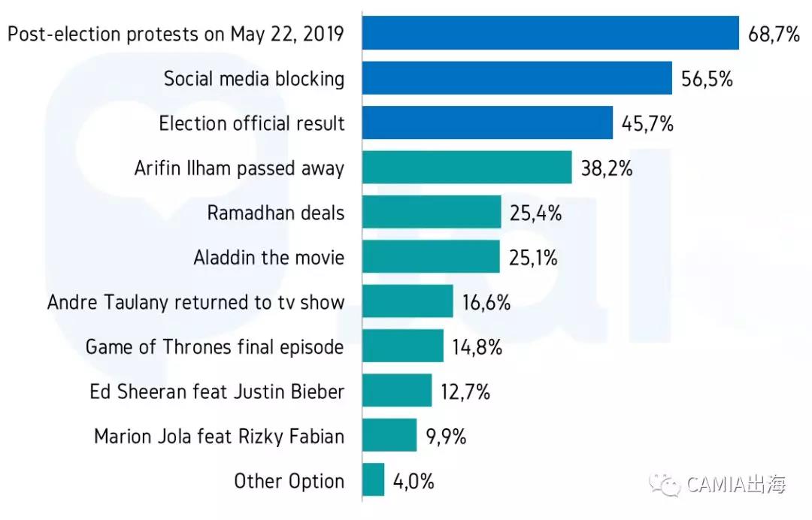
Task: Select the Ed Sheeran feat Justin Bieber bar
Action: [397, 391]
